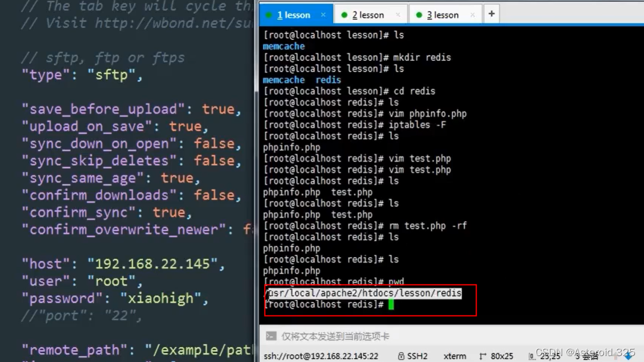Click the cursor position icon in status bar
Image resolution: width=644 pixels, height=362 pixels.
click(531, 356)
